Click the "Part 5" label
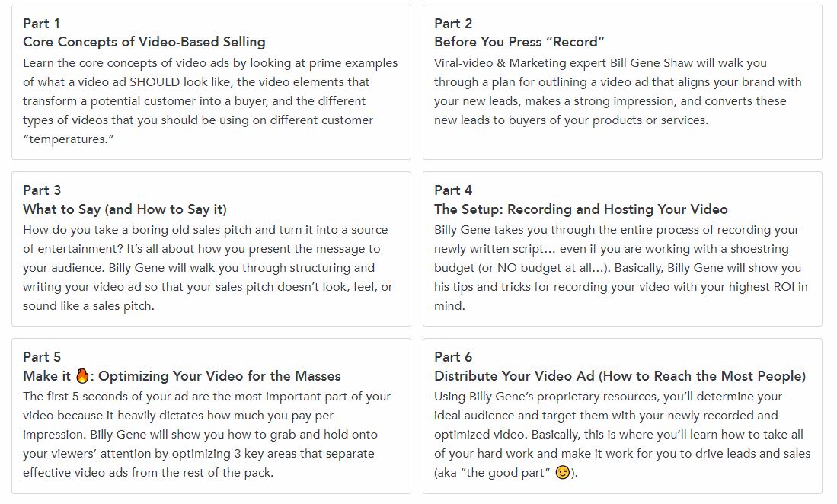This screenshot has height=504, width=837. pyautogui.click(x=42, y=356)
